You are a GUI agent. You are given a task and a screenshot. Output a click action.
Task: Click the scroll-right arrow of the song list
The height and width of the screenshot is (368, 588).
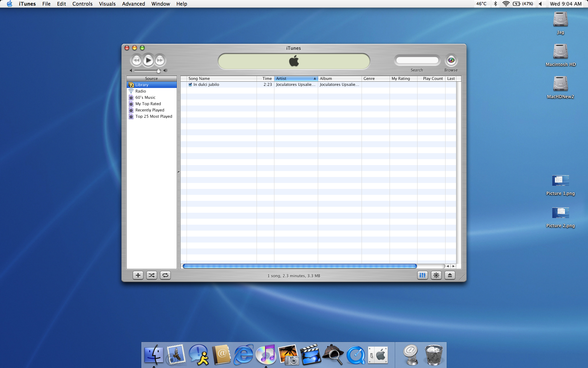453,266
